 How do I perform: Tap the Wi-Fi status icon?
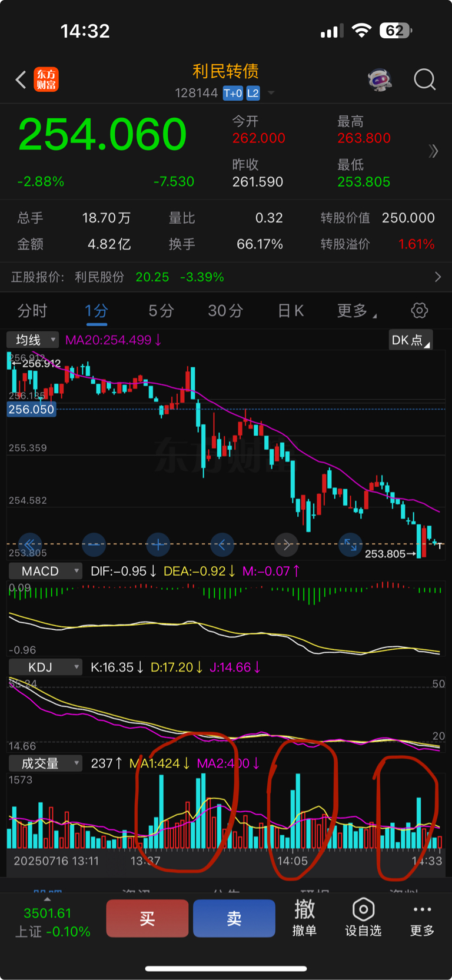tap(361, 31)
